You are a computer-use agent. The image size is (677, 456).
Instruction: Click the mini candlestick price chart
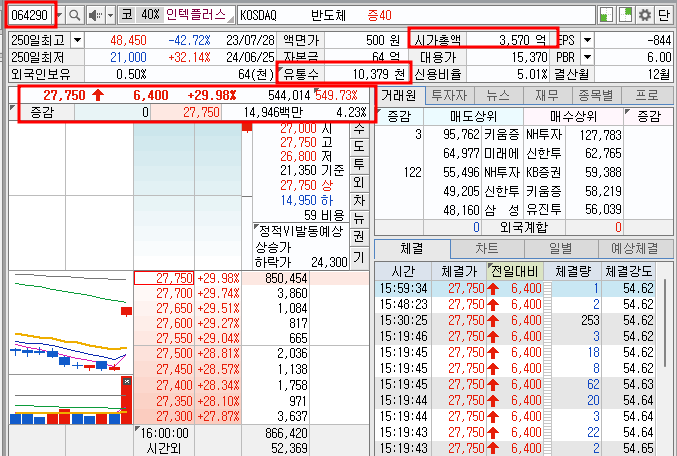click(71, 322)
